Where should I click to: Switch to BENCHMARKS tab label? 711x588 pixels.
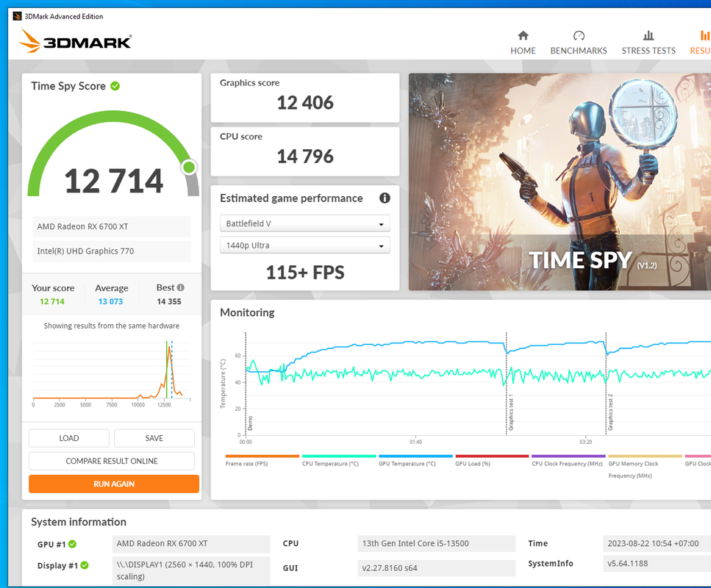click(579, 51)
